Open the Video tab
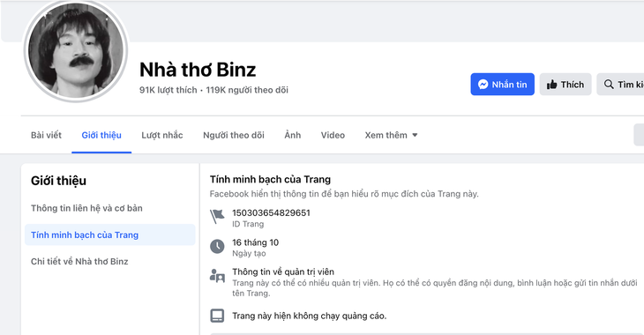Viewport: 644px width, 335px height. (x=333, y=135)
